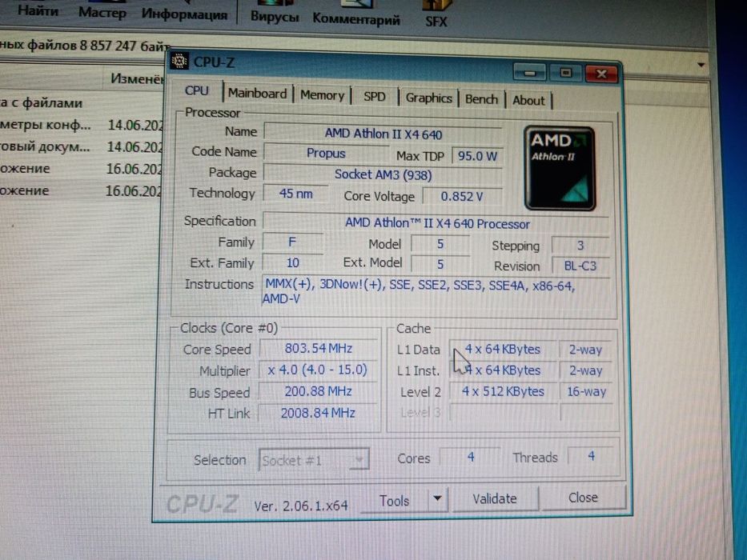Image resolution: width=747 pixels, height=560 pixels.
Task: Open the About tab
Action: click(528, 101)
